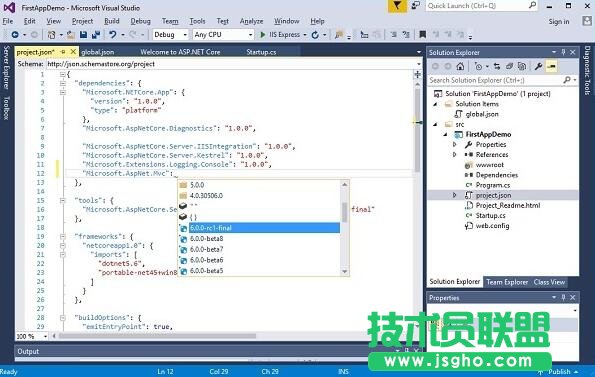Open the Debug menu

click(140, 21)
